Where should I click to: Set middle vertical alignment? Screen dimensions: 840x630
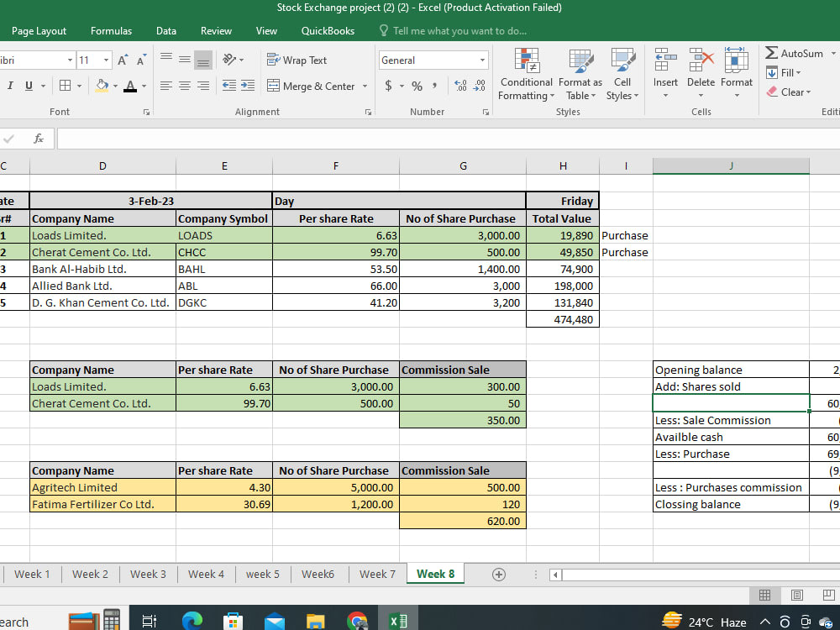click(x=185, y=59)
